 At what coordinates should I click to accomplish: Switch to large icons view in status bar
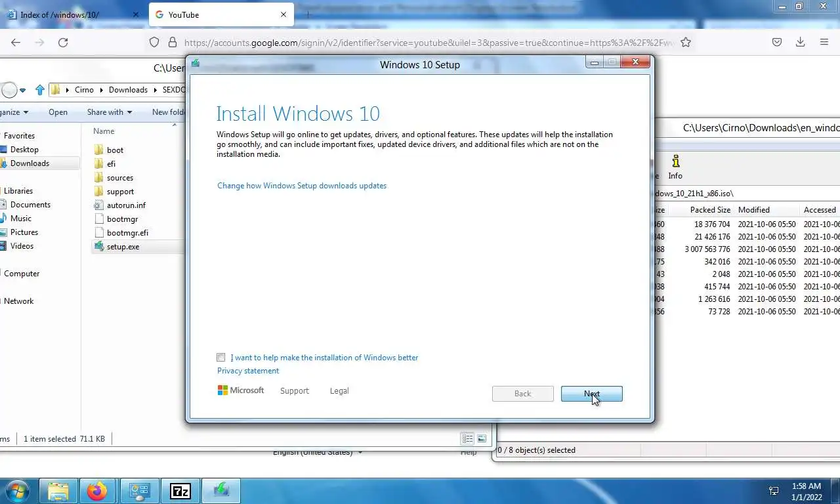482,439
